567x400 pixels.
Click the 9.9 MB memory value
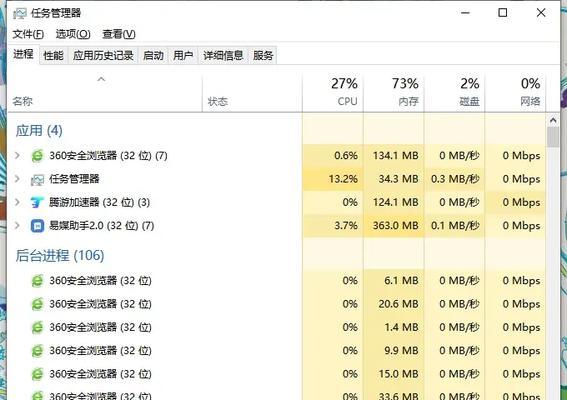pyautogui.click(x=401, y=351)
